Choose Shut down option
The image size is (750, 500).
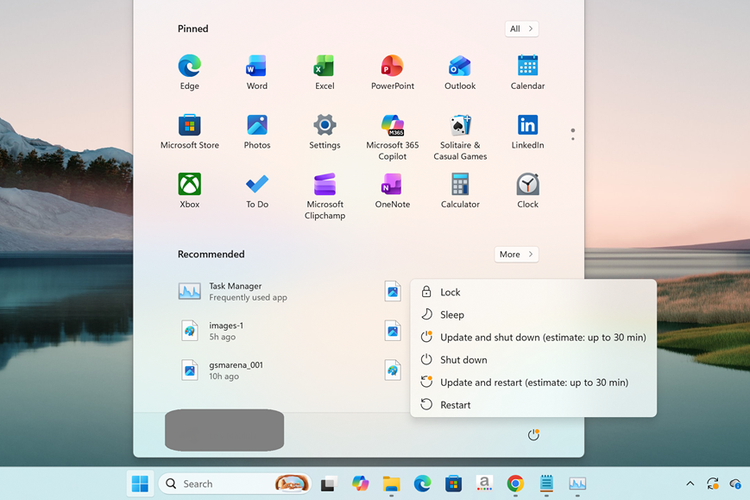coord(533,359)
